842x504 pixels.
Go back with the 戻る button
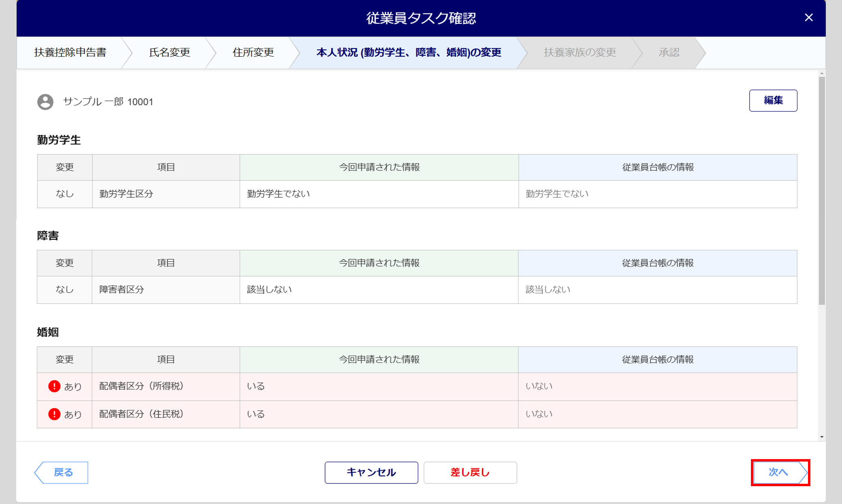[62, 472]
